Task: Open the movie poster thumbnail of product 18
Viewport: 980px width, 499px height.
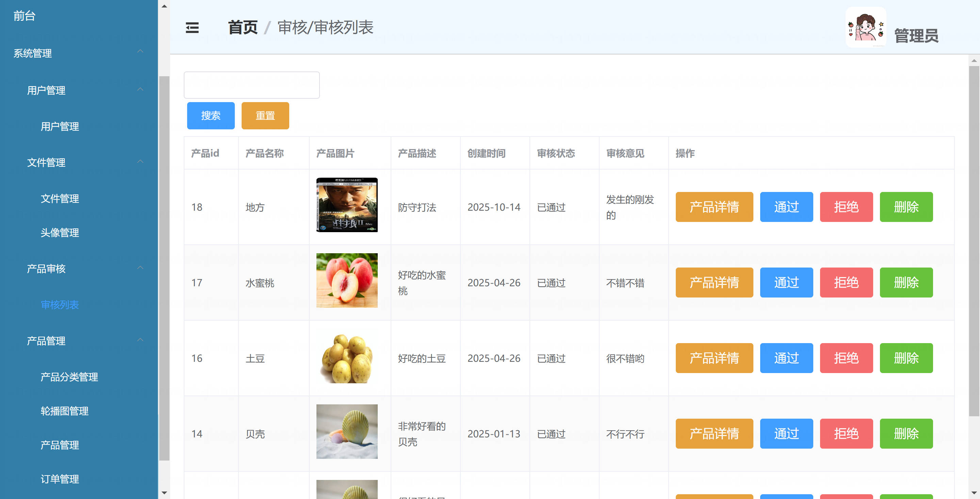Action: pyautogui.click(x=347, y=205)
